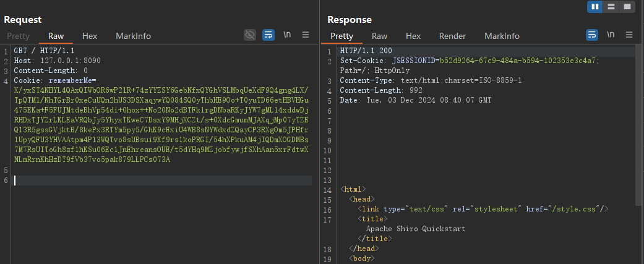Click the Content-Length: 992 response header
The height and width of the screenshot is (264, 644).
pos(381,90)
